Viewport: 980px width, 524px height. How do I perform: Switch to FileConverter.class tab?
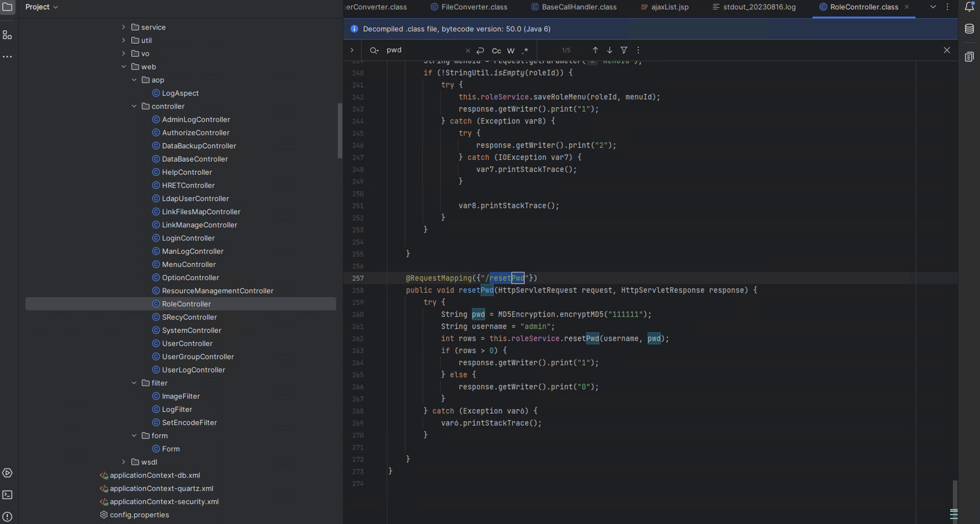(x=469, y=7)
